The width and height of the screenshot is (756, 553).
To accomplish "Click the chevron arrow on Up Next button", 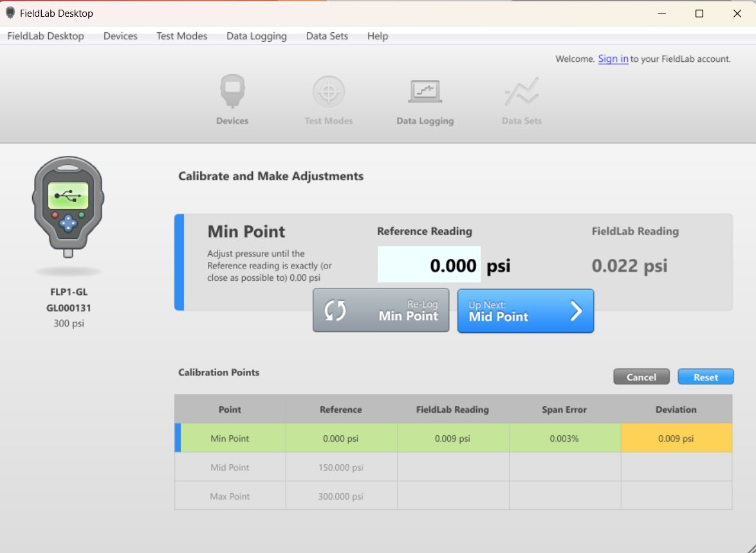I will point(576,311).
